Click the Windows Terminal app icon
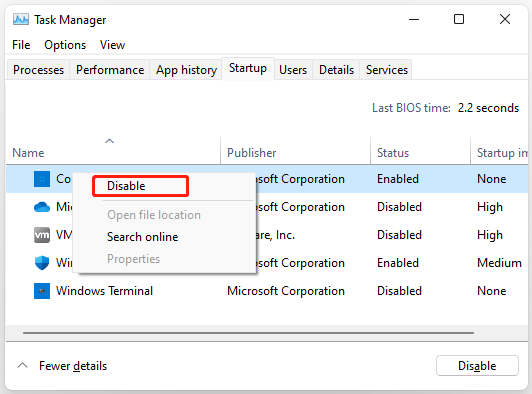This screenshot has height=394, width=532. (42, 291)
